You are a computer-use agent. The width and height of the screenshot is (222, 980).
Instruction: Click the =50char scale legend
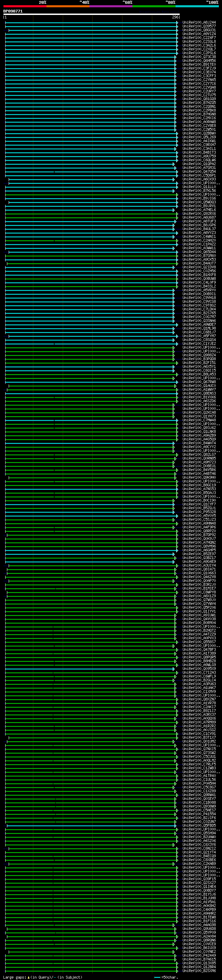(x=166, y=977)
